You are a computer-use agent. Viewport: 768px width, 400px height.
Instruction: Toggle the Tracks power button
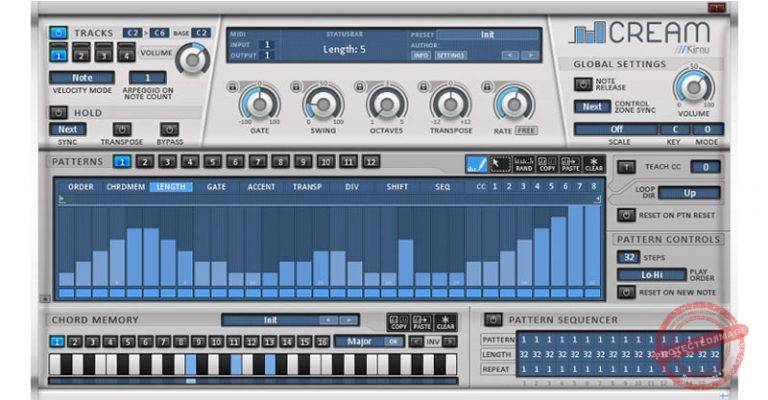point(58,33)
